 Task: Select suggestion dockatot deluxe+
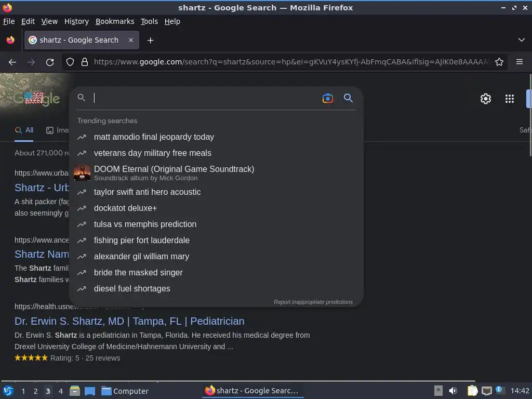[216, 208]
